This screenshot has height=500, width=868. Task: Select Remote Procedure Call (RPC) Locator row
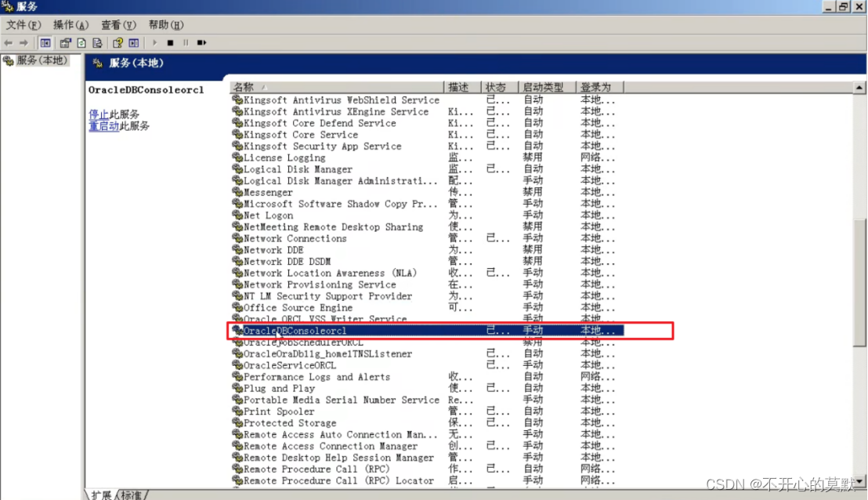427,480
